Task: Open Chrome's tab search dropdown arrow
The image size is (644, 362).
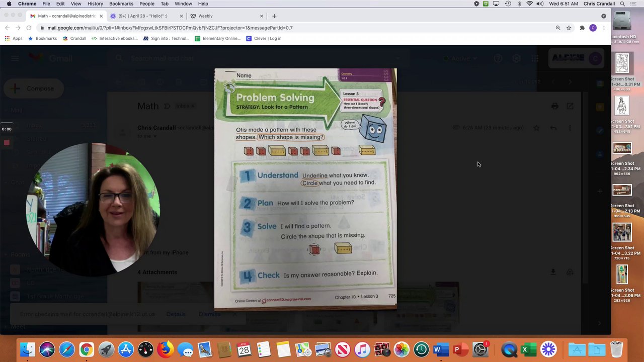Action: click(x=604, y=16)
